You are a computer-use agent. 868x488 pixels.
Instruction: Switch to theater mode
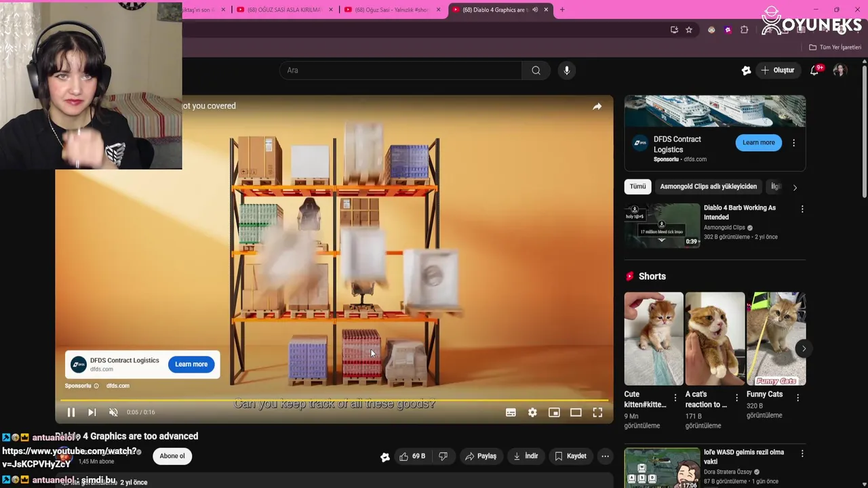coord(576,412)
